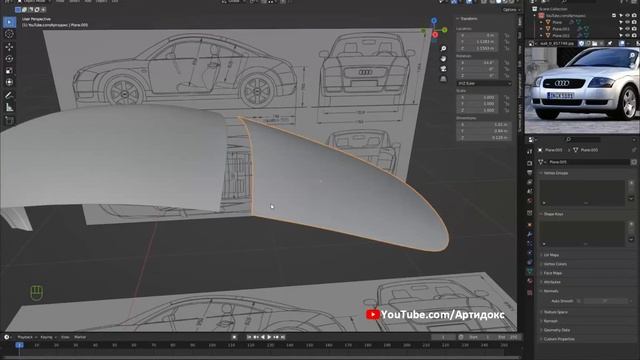Expand Plane.002 in the outliner tree
Image resolution: width=640 pixels, height=360 pixels.
click(542, 36)
